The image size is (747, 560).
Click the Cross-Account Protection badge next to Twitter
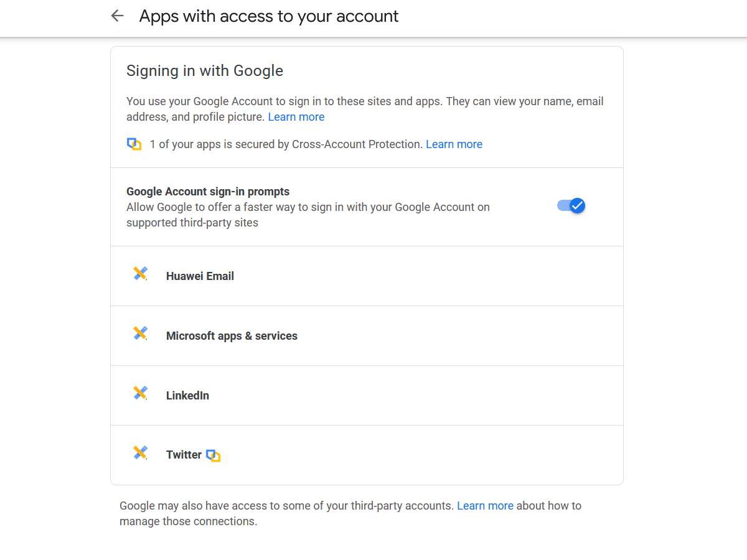point(214,456)
